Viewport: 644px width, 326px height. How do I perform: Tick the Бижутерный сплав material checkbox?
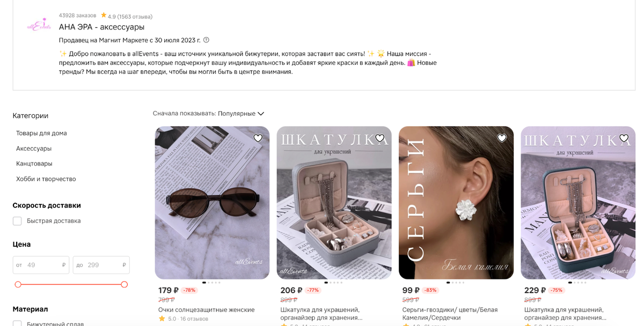coord(17,324)
